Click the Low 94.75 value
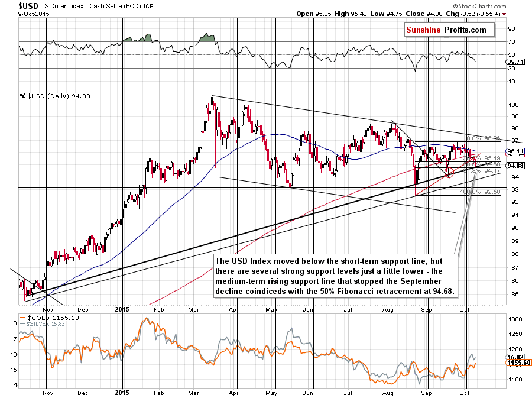The width and height of the screenshot is (532, 398). pos(386,14)
